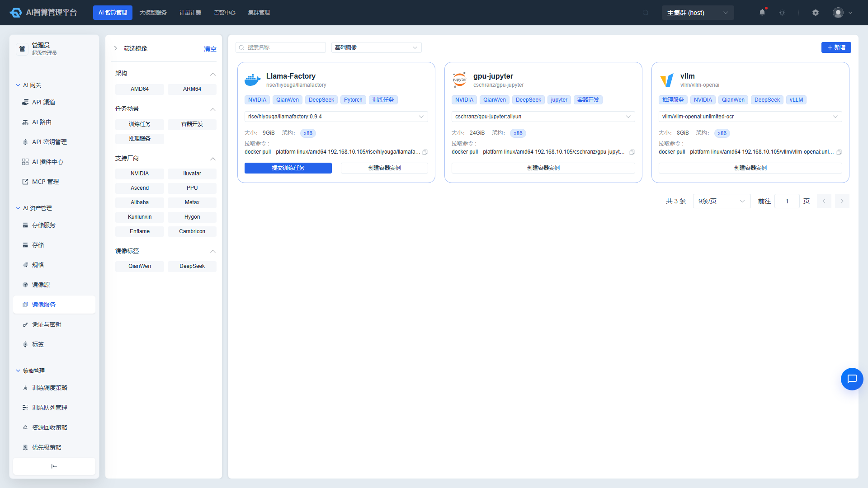Collapse the 筛选镜像 filter panel
868x488 pixels.
[x=116, y=48]
